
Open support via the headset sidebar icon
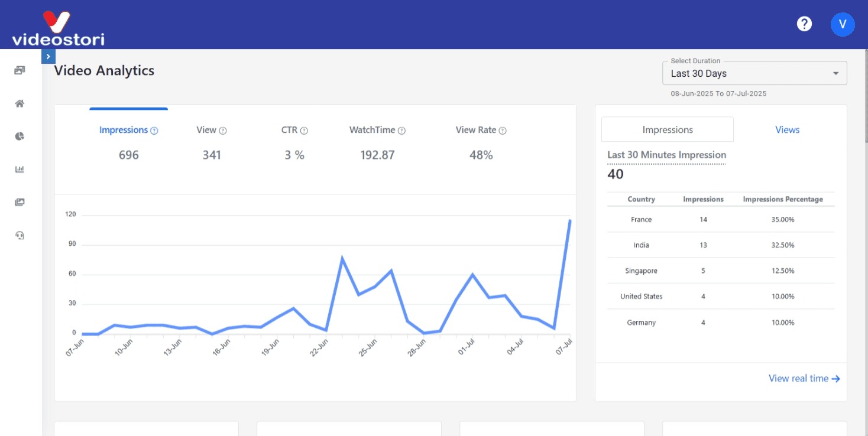20,235
